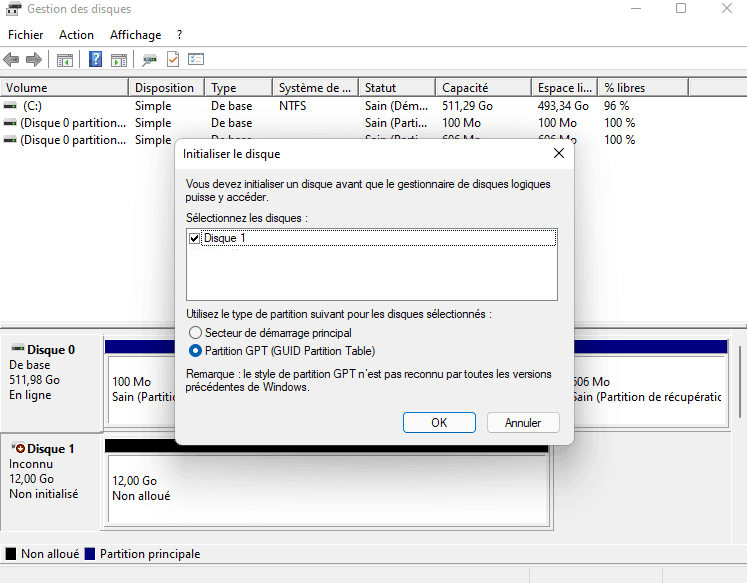Screen dimensions: 747x583
Task: Click the Non alloué black legend swatch
Action: click(x=11, y=554)
